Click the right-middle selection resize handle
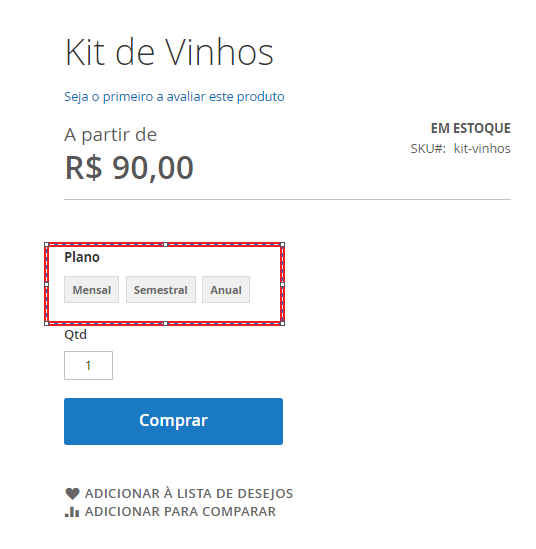Image resolution: width=536 pixels, height=549 pixels. point(283,285)
